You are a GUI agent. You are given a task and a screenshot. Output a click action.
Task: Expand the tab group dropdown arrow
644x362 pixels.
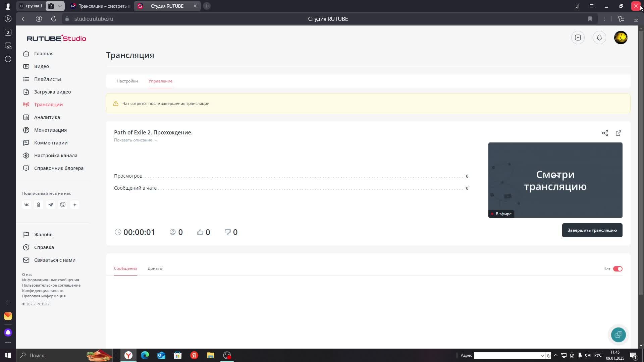(x=60, y=6)
